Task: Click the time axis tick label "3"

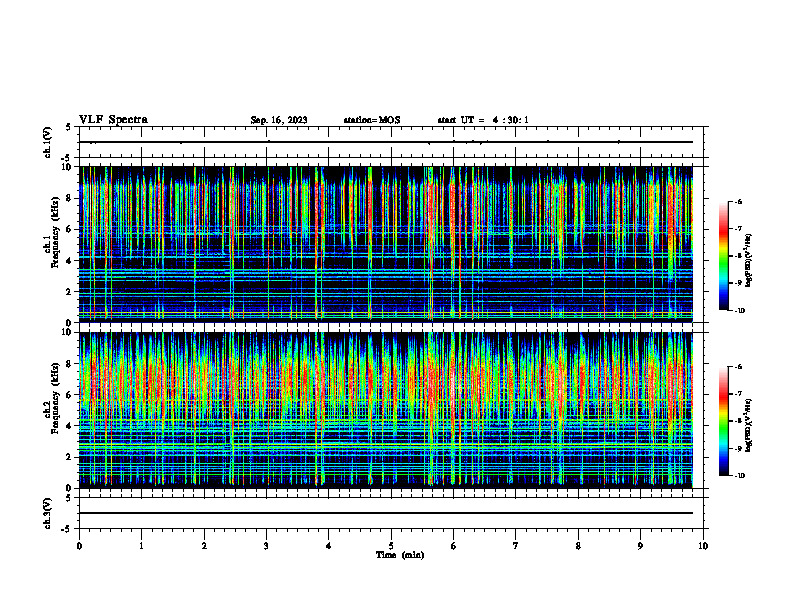Action: click(266, 546)
